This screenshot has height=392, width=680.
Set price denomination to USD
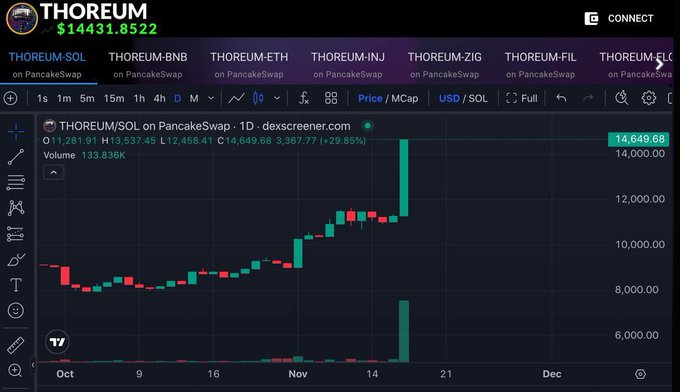(449, 98)
